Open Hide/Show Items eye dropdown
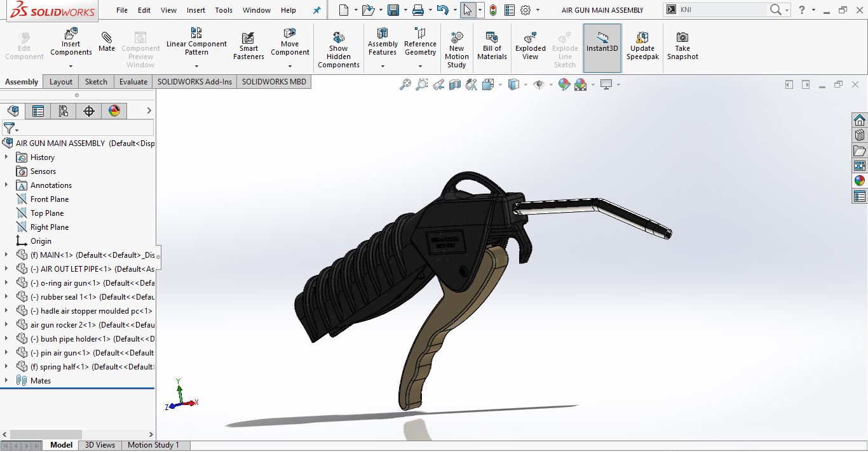 click(x=551, y=84)
